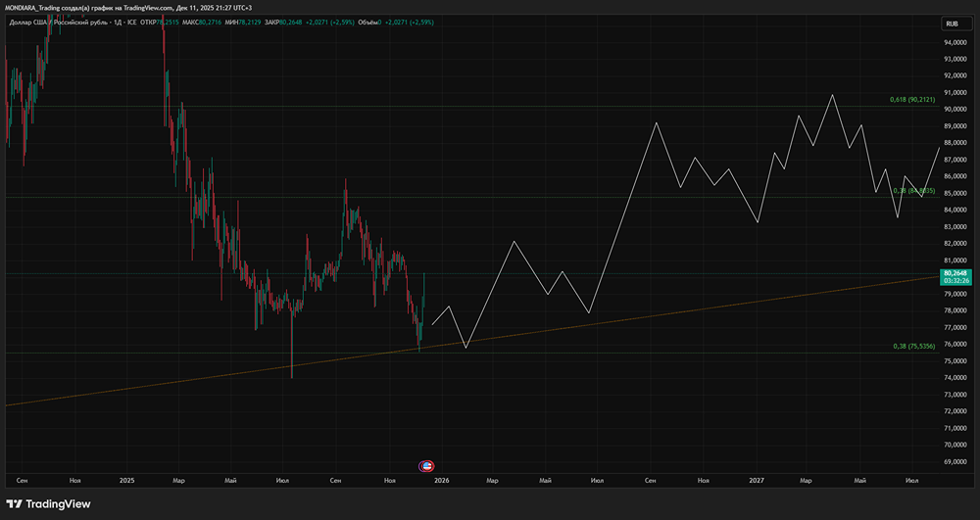Click the МАКС high value 80,2716
Screen dimensions: 980x520
point(210,23)
